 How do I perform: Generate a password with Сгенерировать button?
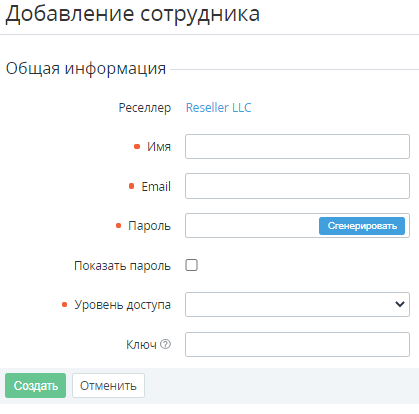point(362,226)
